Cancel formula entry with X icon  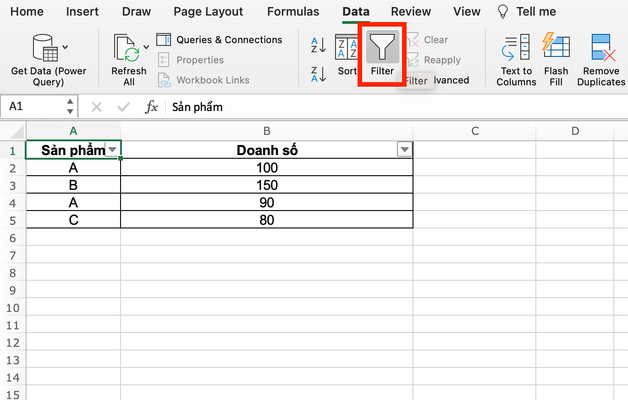tap(97, 107)
